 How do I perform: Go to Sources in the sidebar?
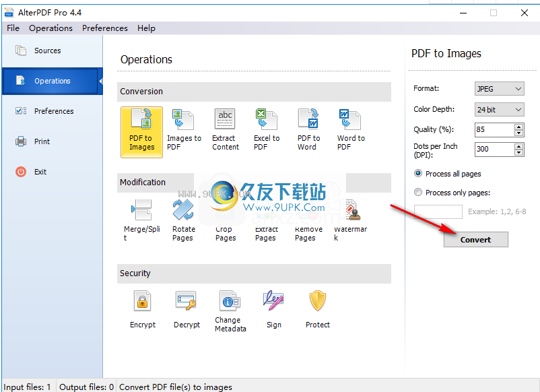[x=53, y=51]
